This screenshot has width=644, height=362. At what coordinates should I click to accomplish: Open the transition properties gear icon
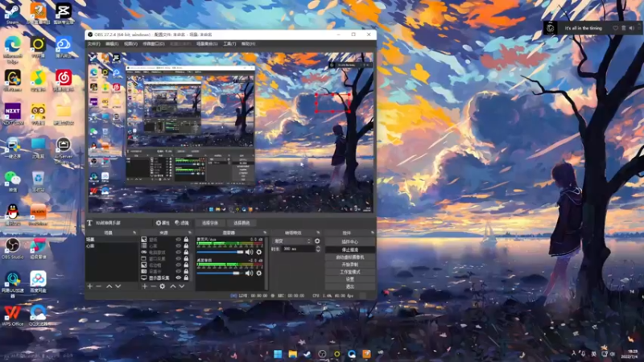tap(317, 241)
